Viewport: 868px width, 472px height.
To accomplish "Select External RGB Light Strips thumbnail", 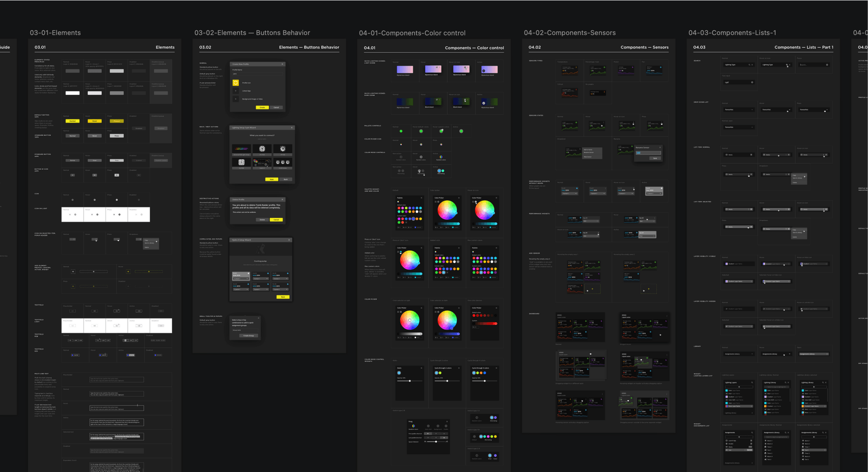I will [x=241, y=149].
